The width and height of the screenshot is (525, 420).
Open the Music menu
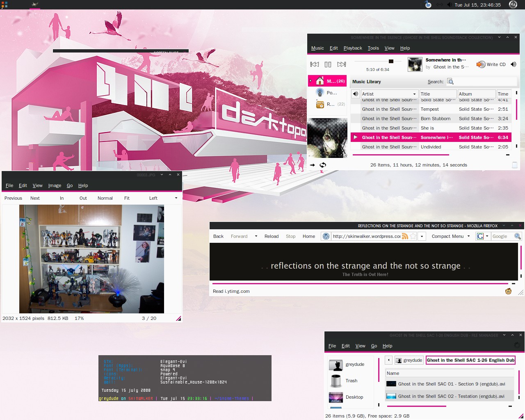click(x=317, y=48)
